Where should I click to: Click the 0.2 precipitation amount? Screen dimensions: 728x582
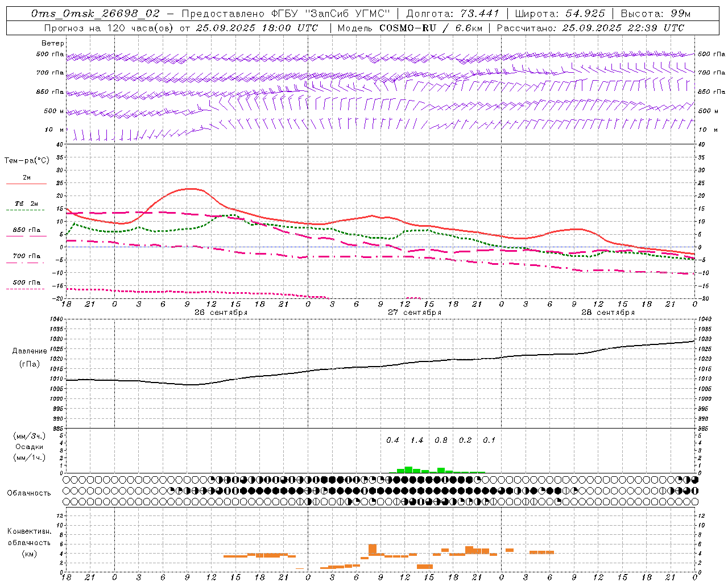point(465,440)
